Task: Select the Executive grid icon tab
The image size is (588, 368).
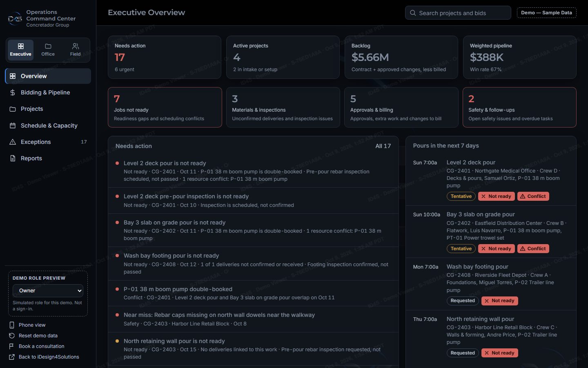Action: 20,50
